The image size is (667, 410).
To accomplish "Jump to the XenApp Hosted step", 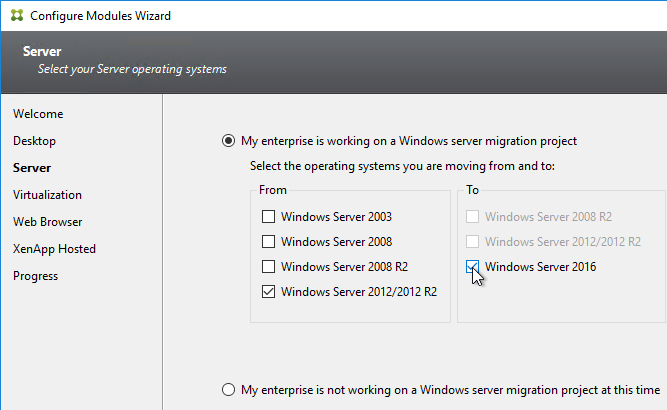I will (x=54, y=249).
